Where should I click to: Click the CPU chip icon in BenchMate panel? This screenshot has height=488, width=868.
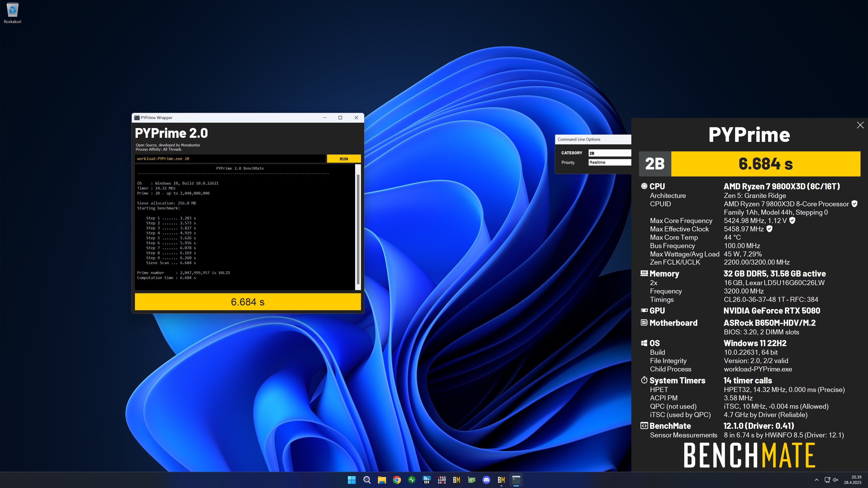point(644,186)
